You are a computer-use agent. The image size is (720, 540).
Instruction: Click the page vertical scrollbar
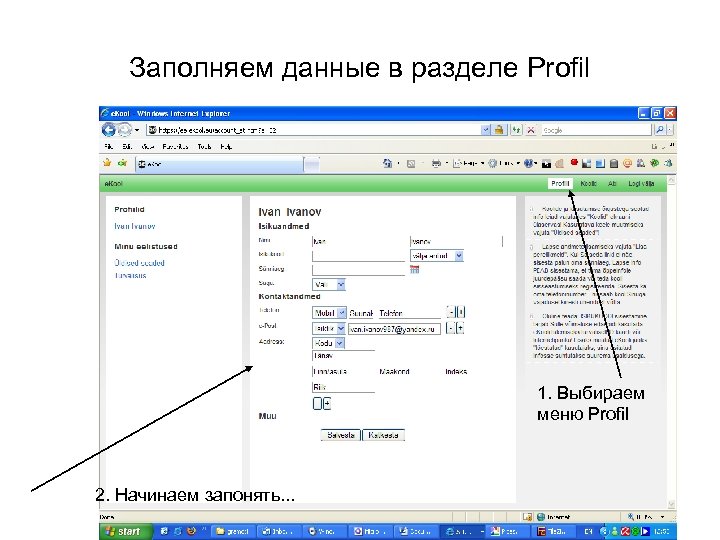tap(671, 342)
